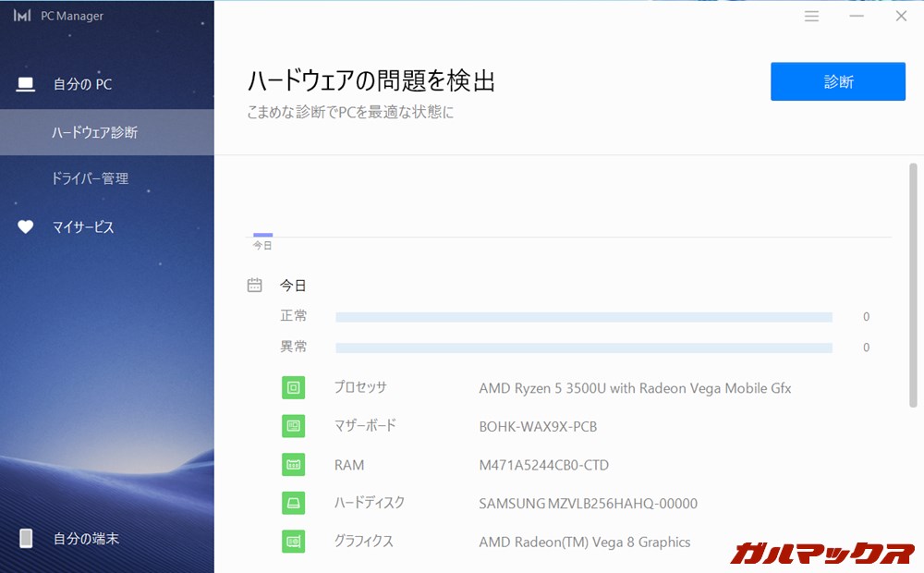Click the green graphics card icon
The width and height of the screenshot is (924, 573).
(293, 542)
